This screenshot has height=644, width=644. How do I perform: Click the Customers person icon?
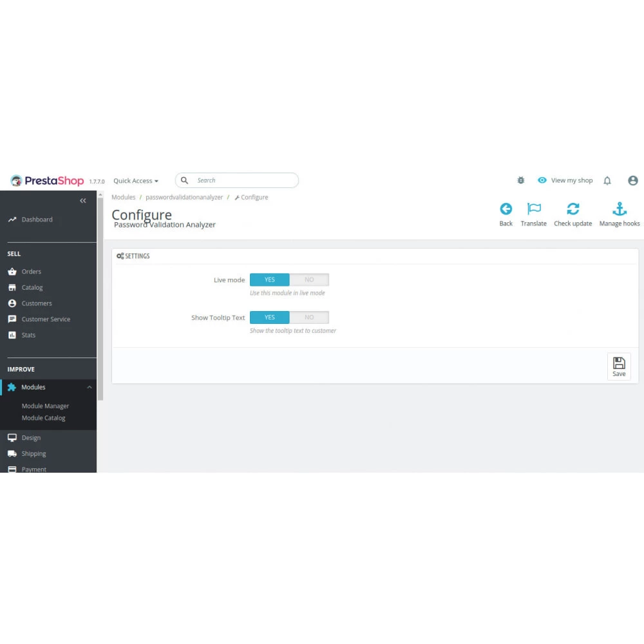(12, 303)
